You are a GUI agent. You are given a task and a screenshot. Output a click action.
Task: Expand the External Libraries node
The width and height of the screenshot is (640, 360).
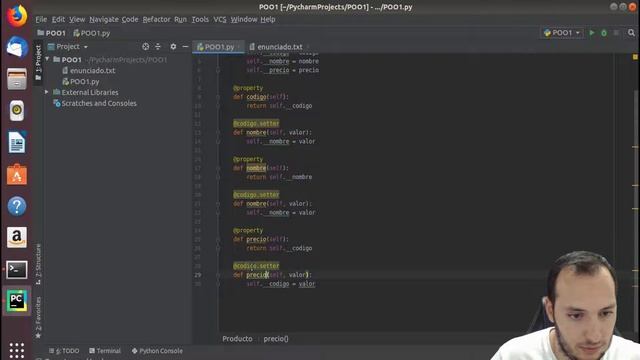[47, 92]
